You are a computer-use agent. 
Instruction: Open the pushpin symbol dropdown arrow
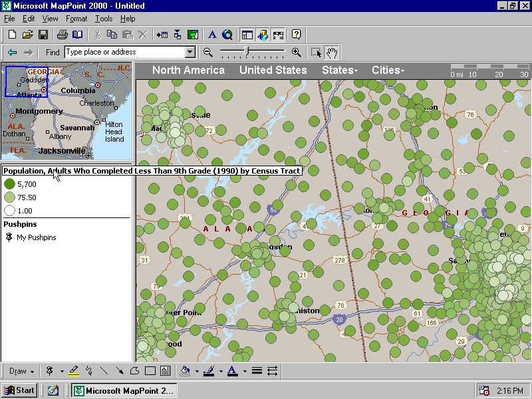[x=62, y=371]
